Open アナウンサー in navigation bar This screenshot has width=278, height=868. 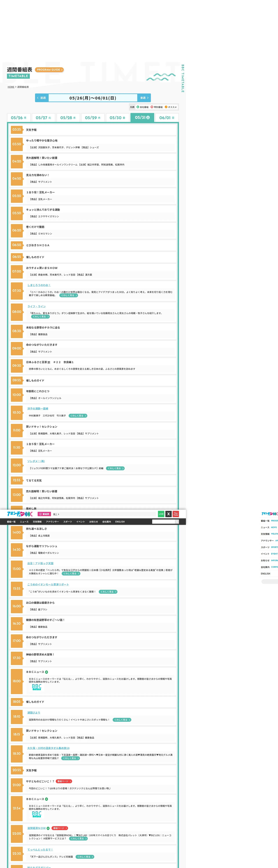[52, 522]
